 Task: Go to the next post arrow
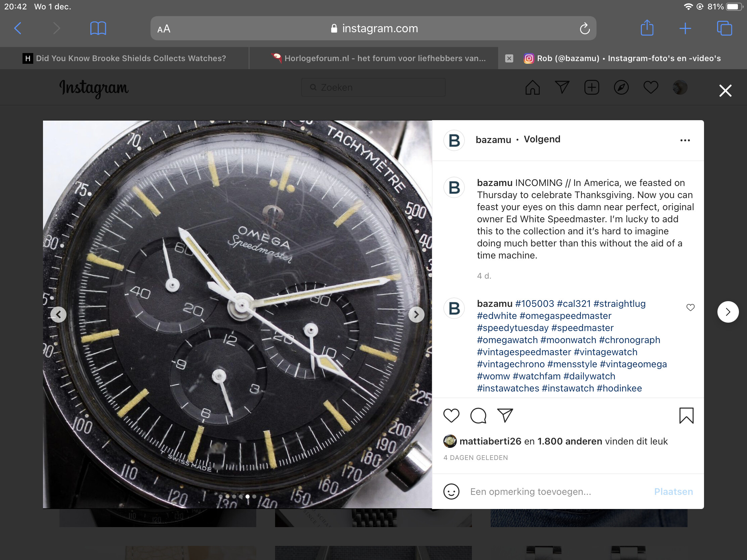tap(728, 312)
